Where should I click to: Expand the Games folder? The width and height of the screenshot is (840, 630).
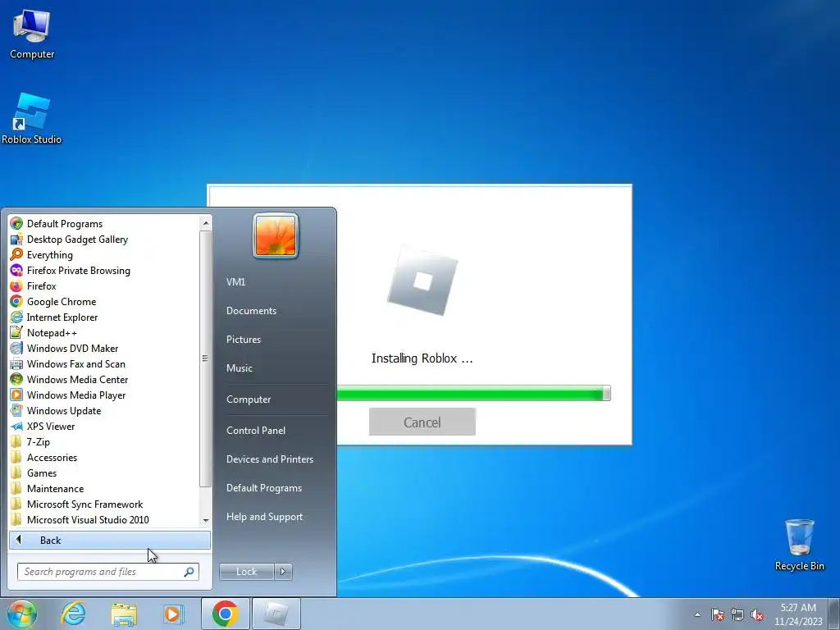point(104,472)
